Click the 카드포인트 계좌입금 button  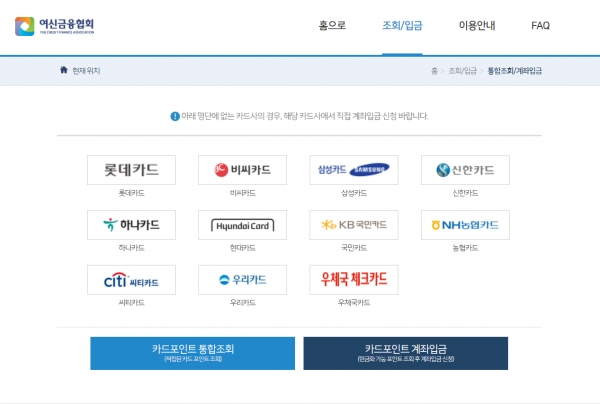click(406, 353)
